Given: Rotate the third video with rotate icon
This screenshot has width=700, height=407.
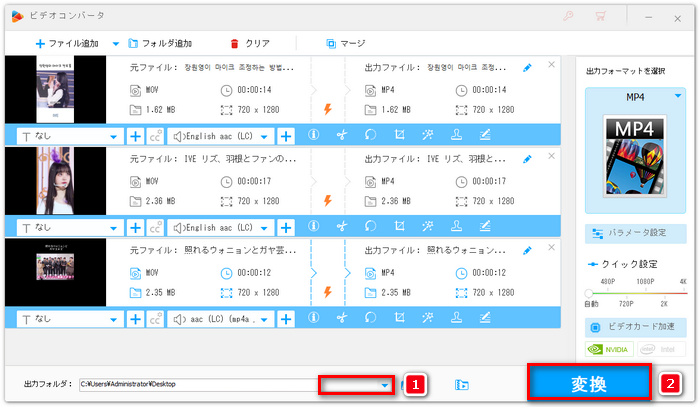Looking at the screenshot, I should coord(370,318).
